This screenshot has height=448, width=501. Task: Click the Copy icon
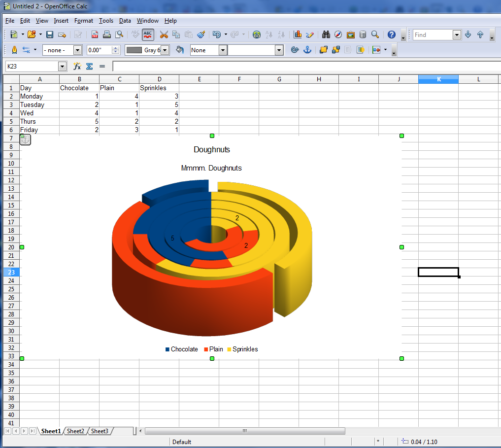[x=176, y=34]
